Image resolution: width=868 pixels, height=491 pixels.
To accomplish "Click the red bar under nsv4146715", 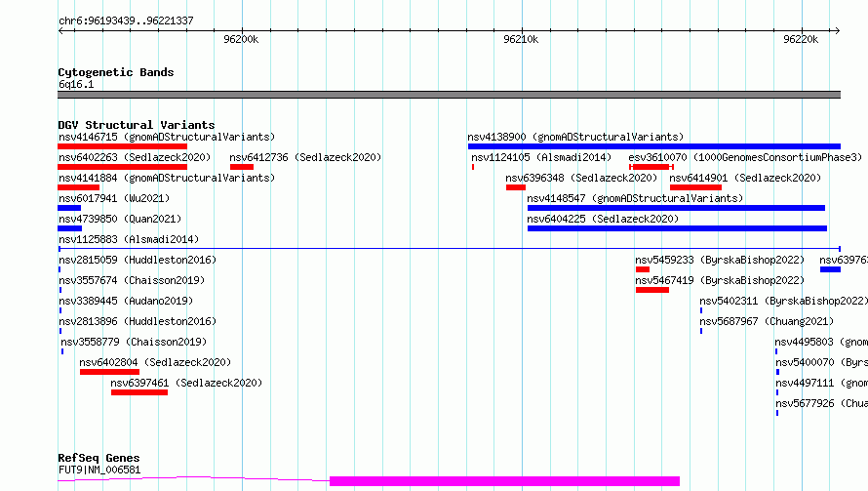I will pos(122,146).
